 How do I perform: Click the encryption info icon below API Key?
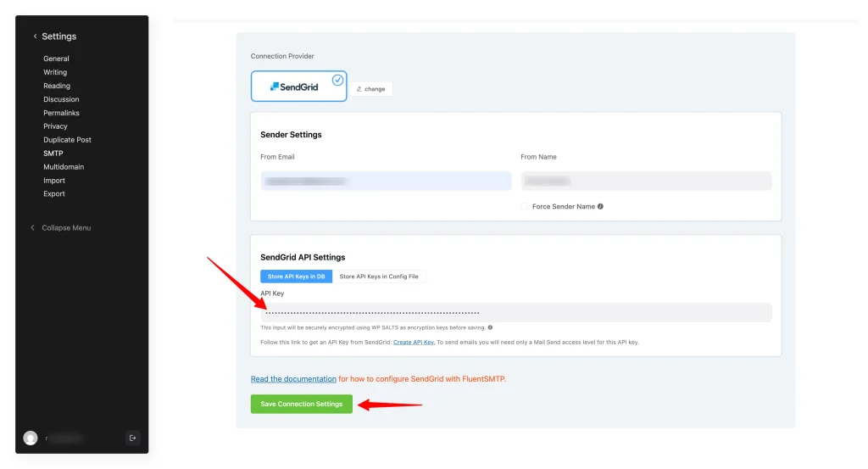point(490,327)
